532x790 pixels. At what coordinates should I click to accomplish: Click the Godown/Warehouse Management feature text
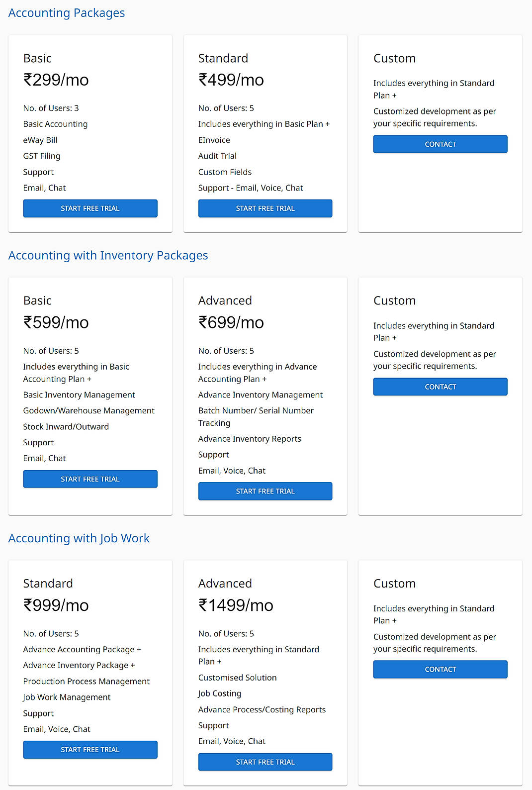pyautogui.click(x=89, y=410)
